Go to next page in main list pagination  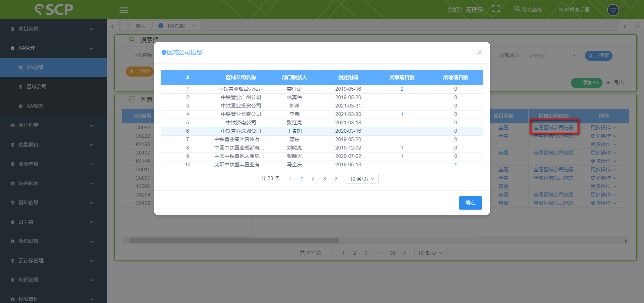point(405,253)
